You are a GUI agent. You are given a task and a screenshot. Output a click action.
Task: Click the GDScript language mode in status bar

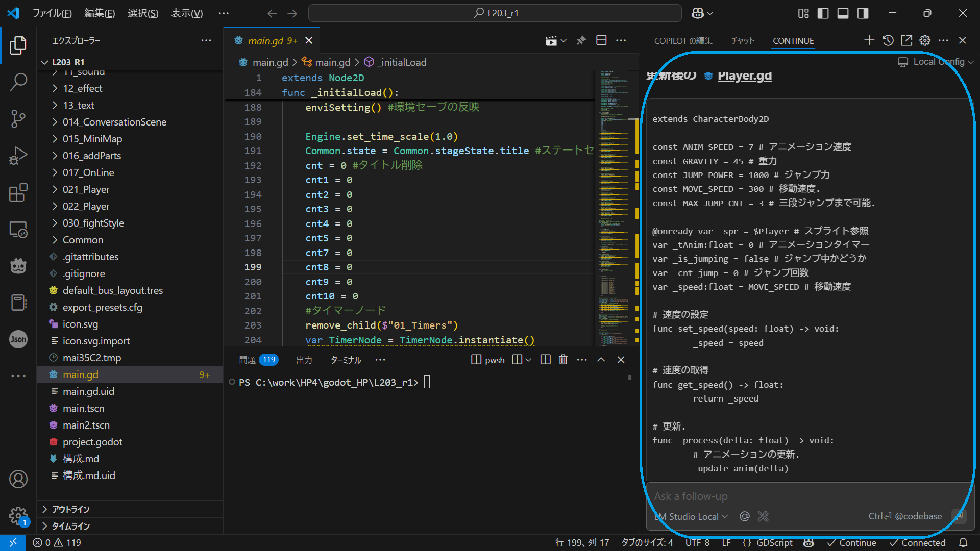pos(774,543)
